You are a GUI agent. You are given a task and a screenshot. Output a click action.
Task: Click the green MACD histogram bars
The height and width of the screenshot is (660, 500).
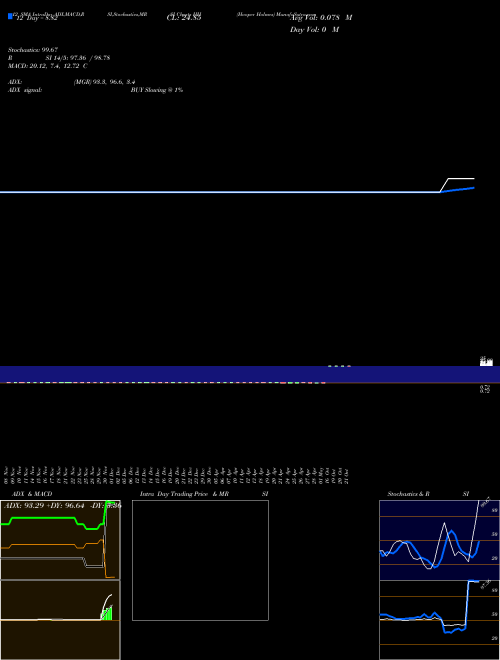[106, 613]
